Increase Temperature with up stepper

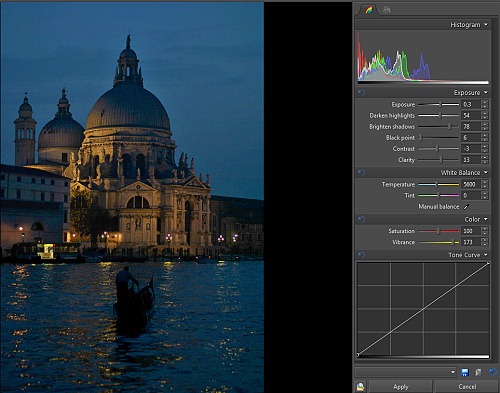click(485, 182)
